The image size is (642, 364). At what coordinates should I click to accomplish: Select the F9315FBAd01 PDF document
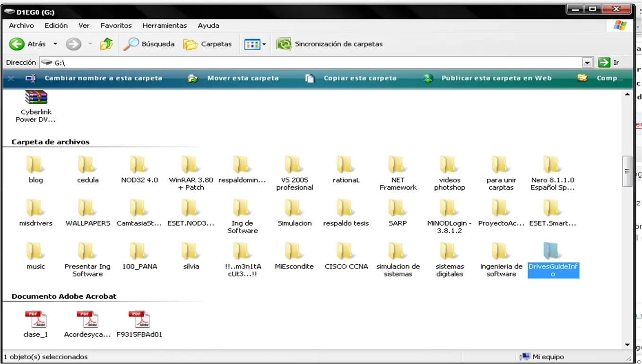[x=139, y=324]
